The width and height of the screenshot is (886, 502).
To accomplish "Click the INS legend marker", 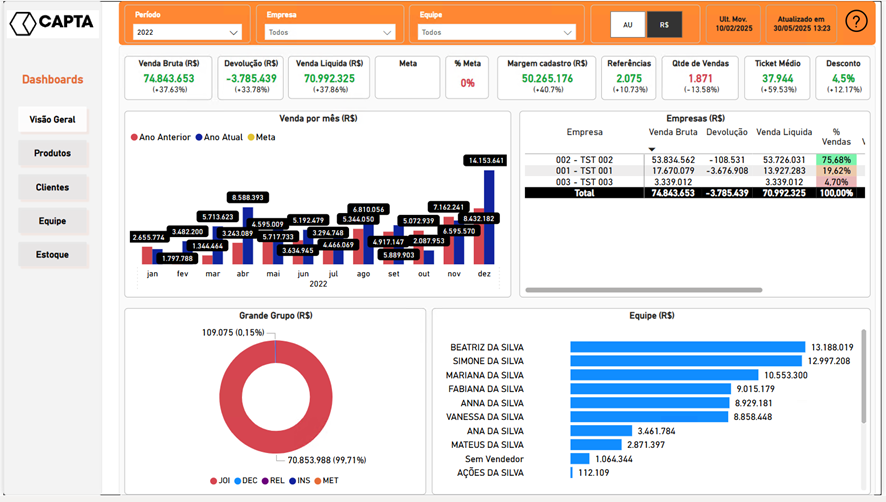I will tap(291, 481).
